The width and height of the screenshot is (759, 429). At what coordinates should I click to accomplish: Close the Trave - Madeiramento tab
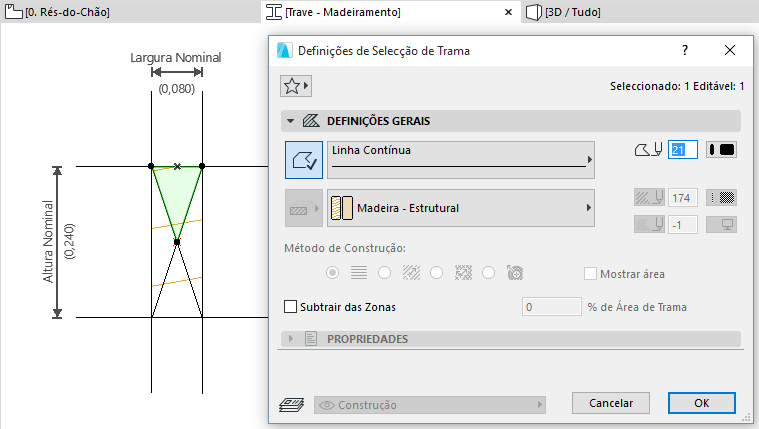pos(508,12)
